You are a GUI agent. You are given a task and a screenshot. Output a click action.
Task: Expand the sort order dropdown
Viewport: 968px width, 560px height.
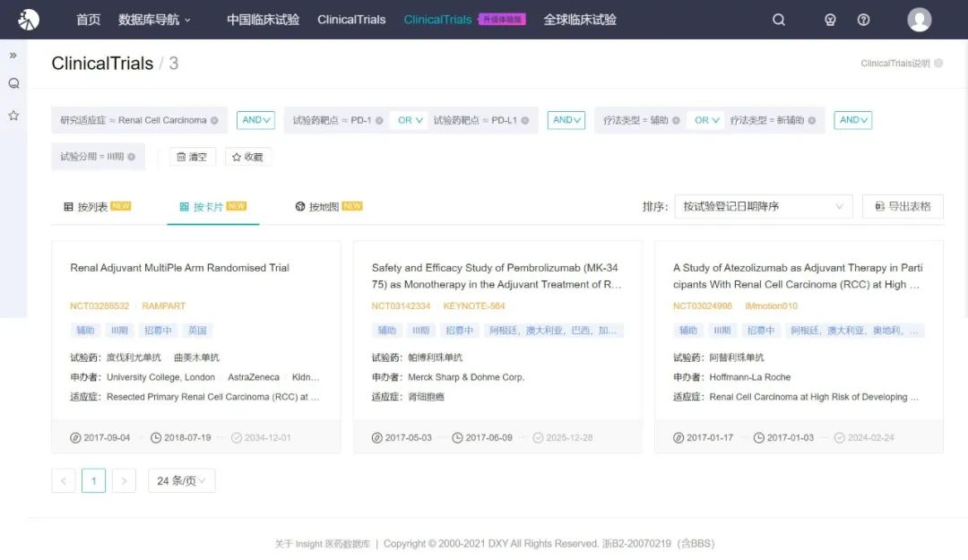pyautogui.click(x=763, y=206)
